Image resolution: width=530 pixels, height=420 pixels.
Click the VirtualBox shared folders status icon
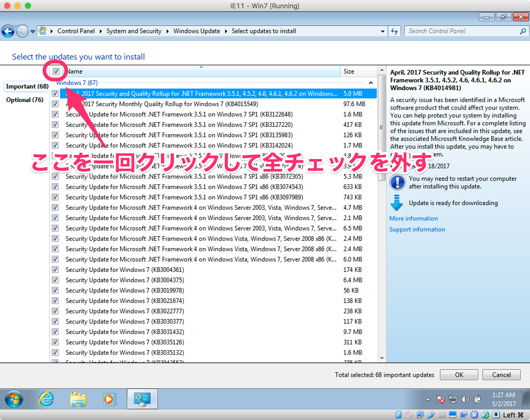pos(442,415)
